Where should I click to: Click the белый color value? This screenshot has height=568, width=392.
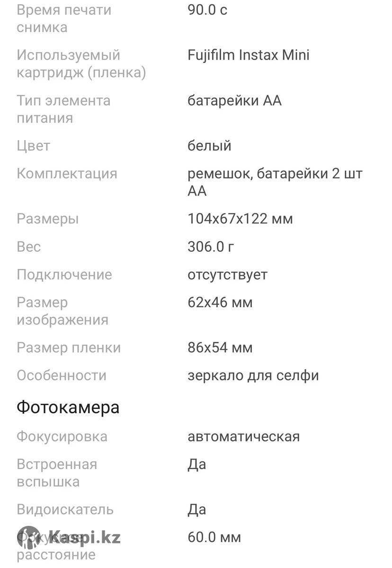click(209, 146)
